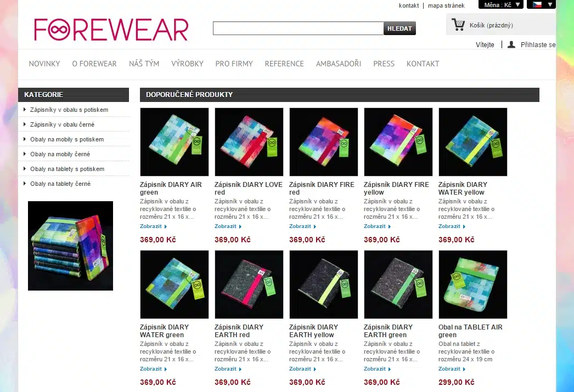This screenshot has height=392, width=574.
Task: Open the VÝROBKY menu item
Action: tap(187, 64)
